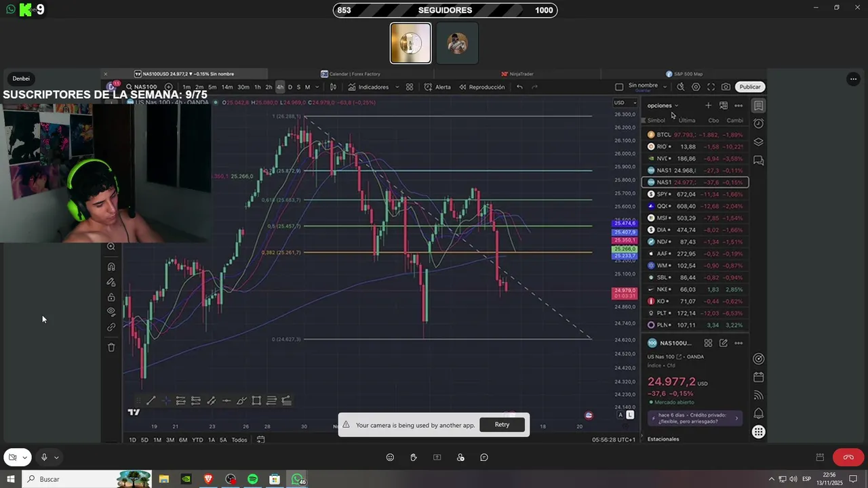868x488 pixels.
Task: Toggle hide all drawings eye icon
Action: [111, 312]
